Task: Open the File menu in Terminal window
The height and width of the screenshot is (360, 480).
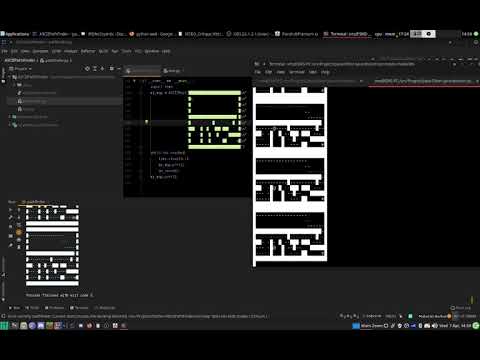Action: (x=258, y=72)
